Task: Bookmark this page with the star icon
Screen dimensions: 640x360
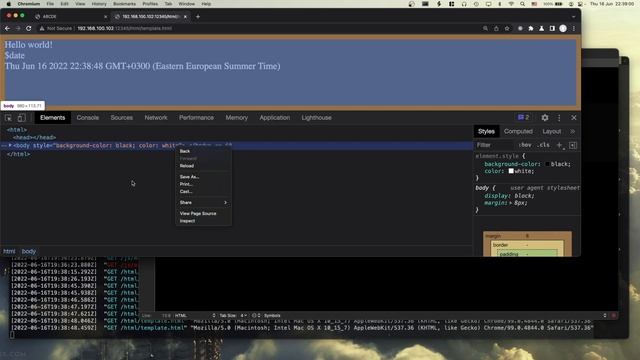Action: [507, 29]
